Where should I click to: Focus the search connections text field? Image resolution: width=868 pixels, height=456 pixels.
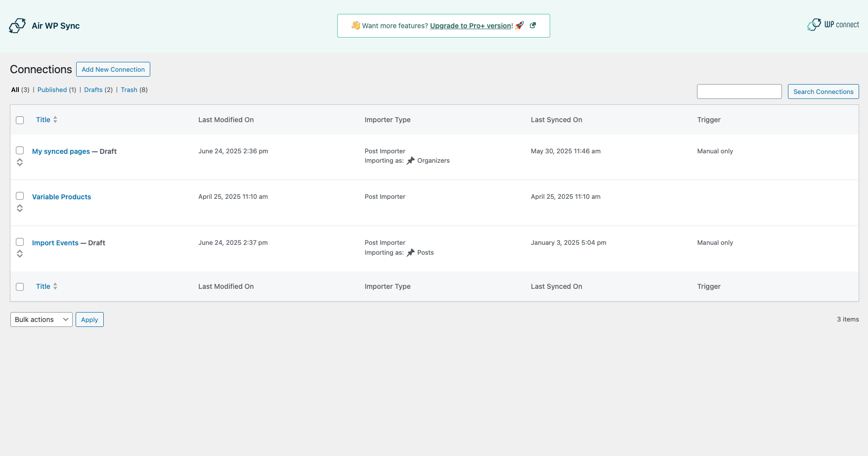pyautogui.click(x=739, y=91)
